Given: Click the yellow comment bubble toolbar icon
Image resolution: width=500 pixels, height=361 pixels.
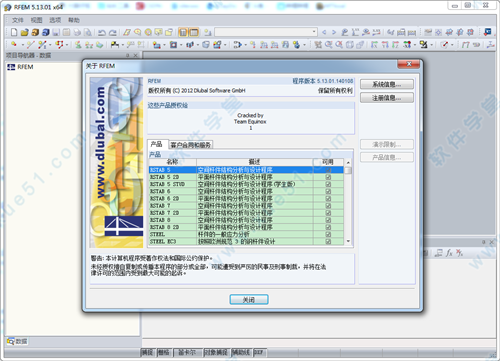Looking at the screenshot, I should click(158, 32).
